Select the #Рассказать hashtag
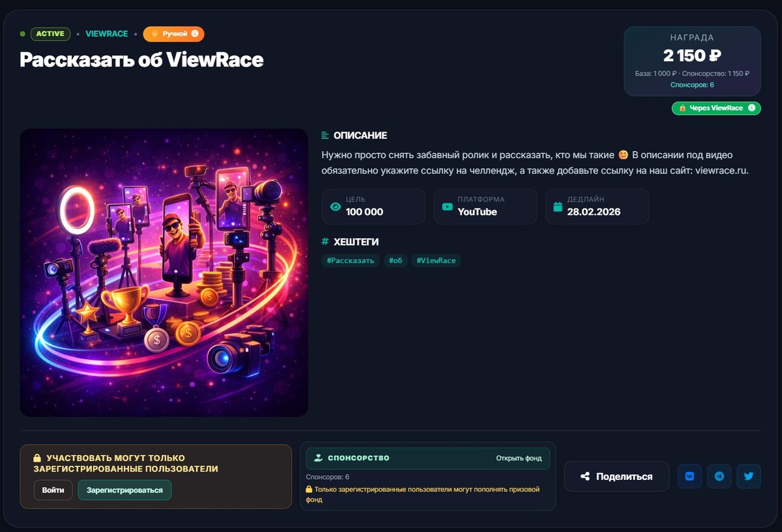Viewport: 782px width, 532px height. point(351,260)
